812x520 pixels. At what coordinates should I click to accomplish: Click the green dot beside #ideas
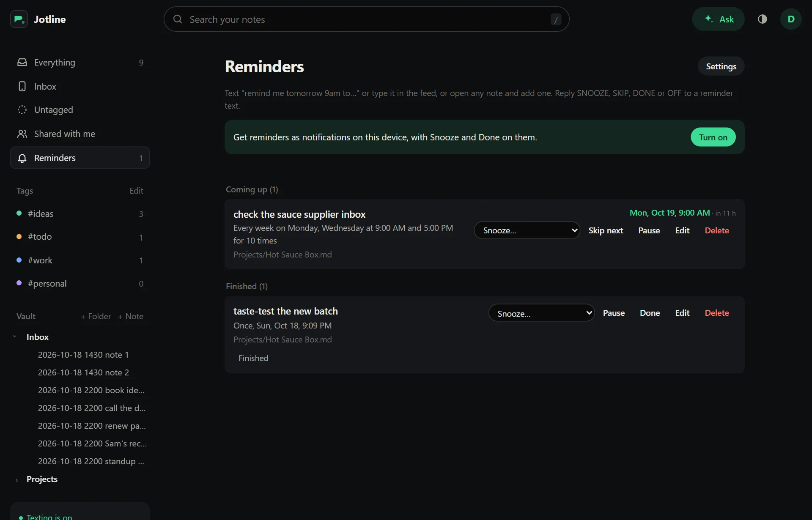(x=19, y=213)
